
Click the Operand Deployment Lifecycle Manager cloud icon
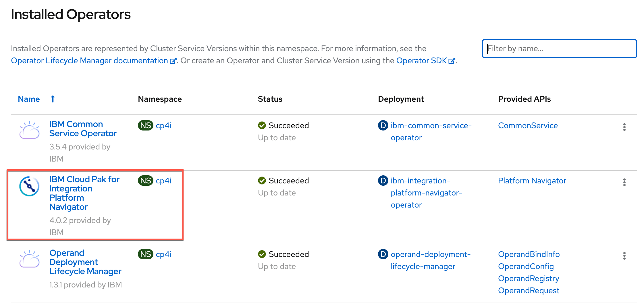point(29,259)
